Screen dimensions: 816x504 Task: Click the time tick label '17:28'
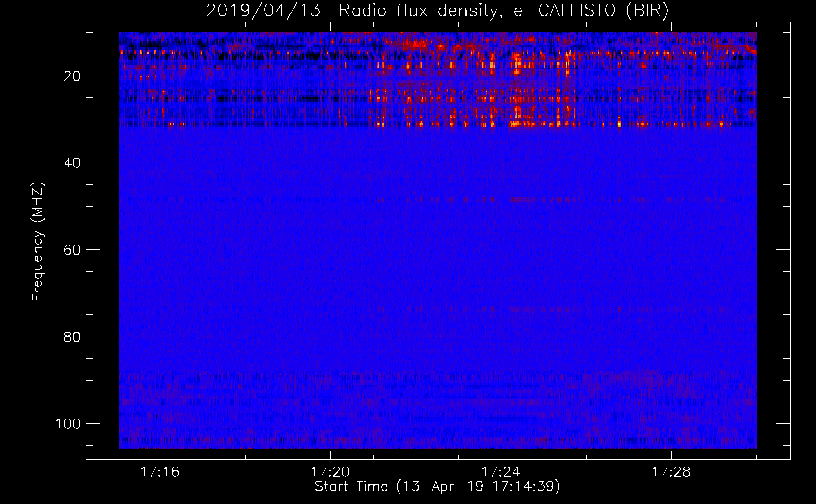coord(671,472)
